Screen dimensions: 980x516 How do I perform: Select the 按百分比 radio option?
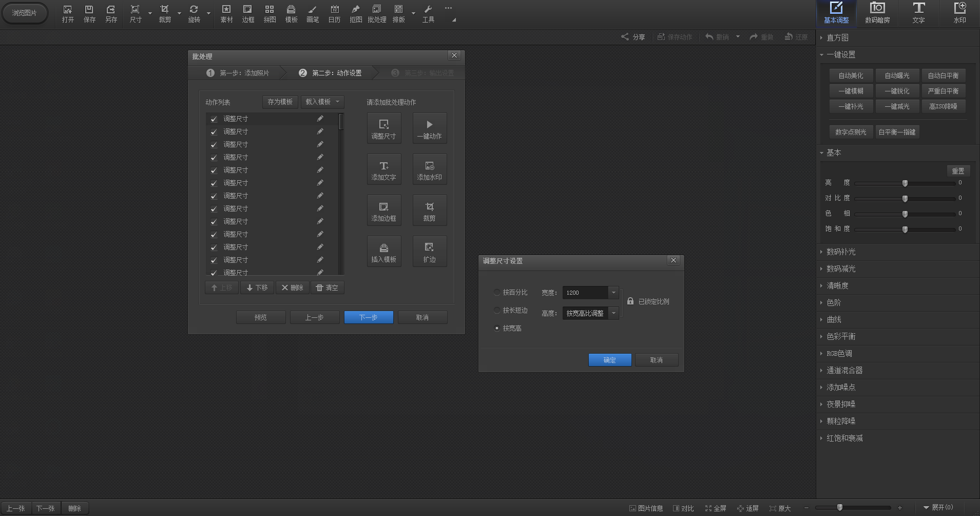(497, 292)
